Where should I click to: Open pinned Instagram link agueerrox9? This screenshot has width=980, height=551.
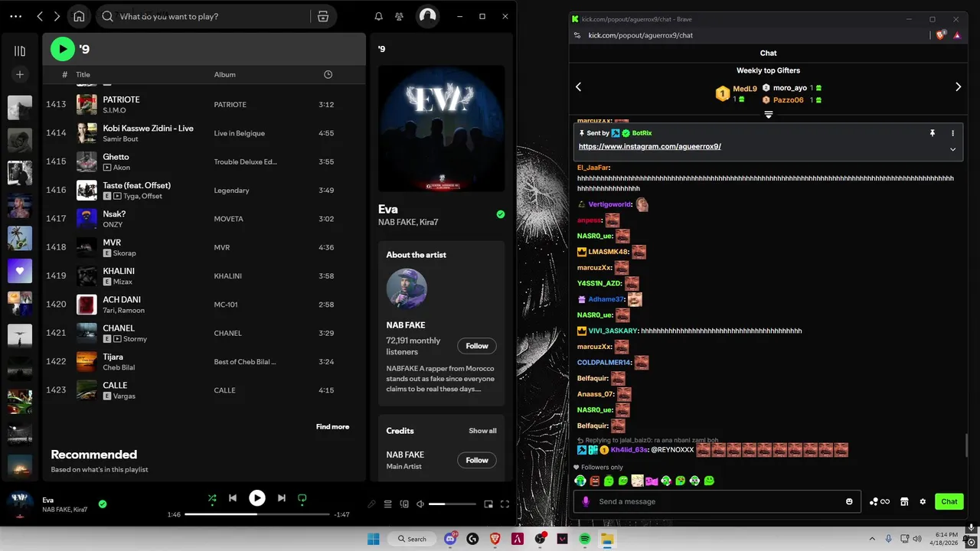(650, 146)
